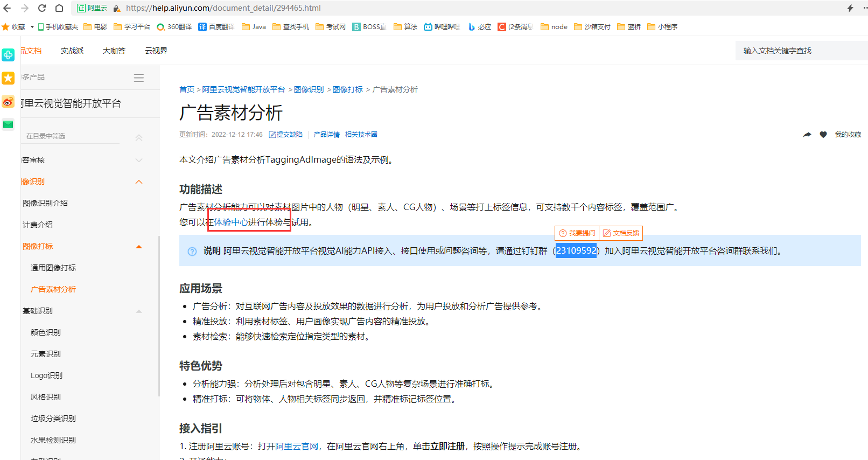Open the Weibo icon in left sidebar

click(x=8, y=101)
